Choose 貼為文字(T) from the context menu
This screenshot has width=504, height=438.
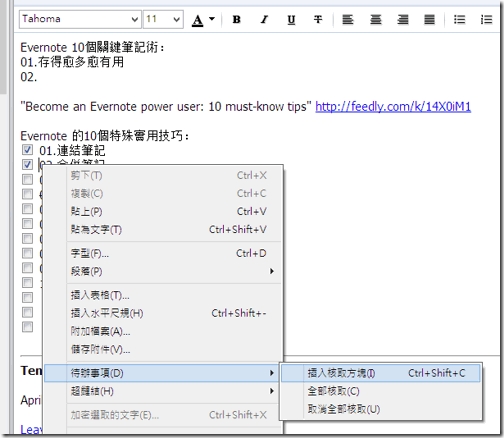pos(163,229)
